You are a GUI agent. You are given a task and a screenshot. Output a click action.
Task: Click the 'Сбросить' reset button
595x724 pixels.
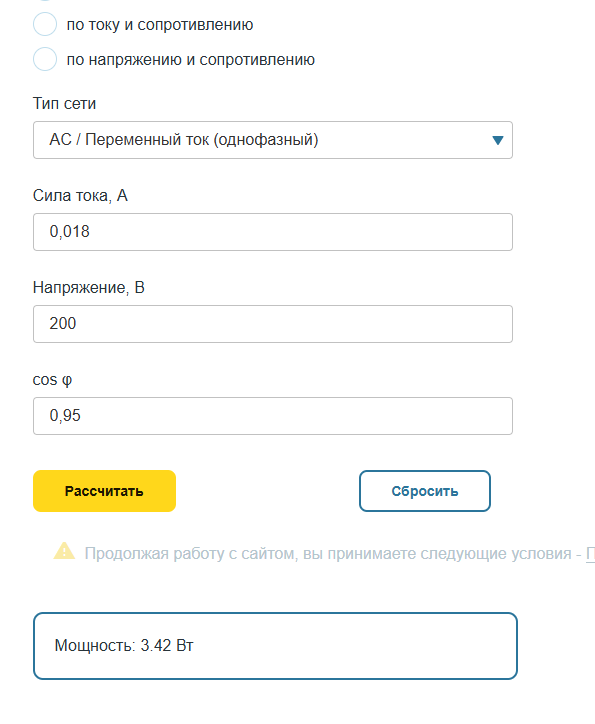(425, 491)
